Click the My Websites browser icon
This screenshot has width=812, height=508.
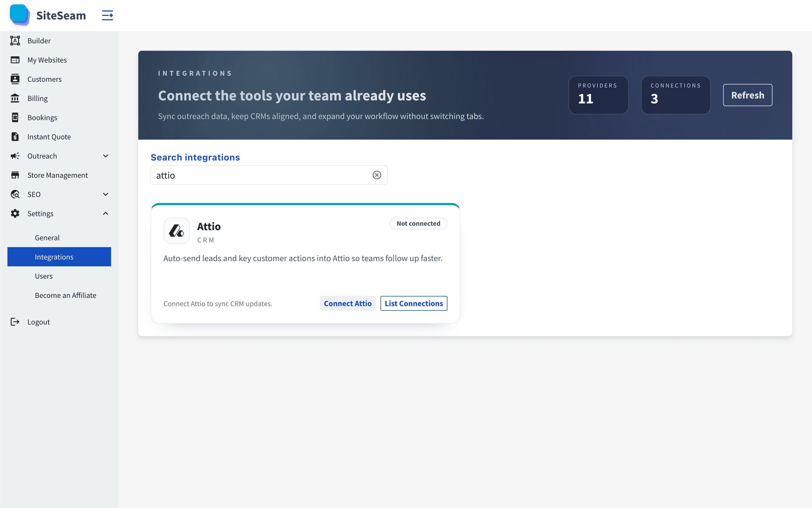coord(15,60)
